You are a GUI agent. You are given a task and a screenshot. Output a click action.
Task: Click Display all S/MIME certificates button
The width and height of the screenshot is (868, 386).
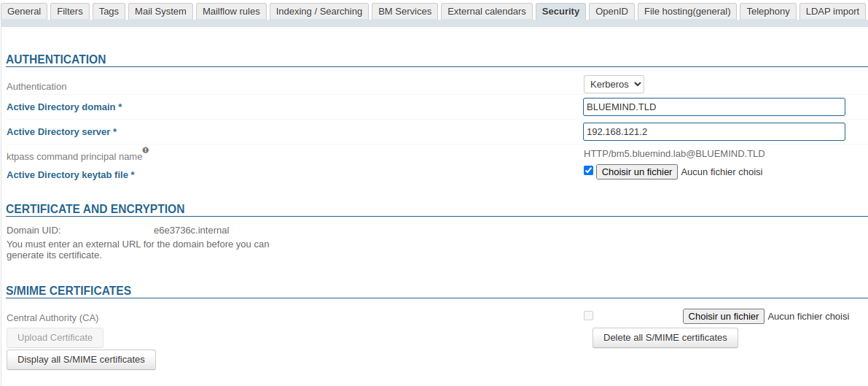81,360
